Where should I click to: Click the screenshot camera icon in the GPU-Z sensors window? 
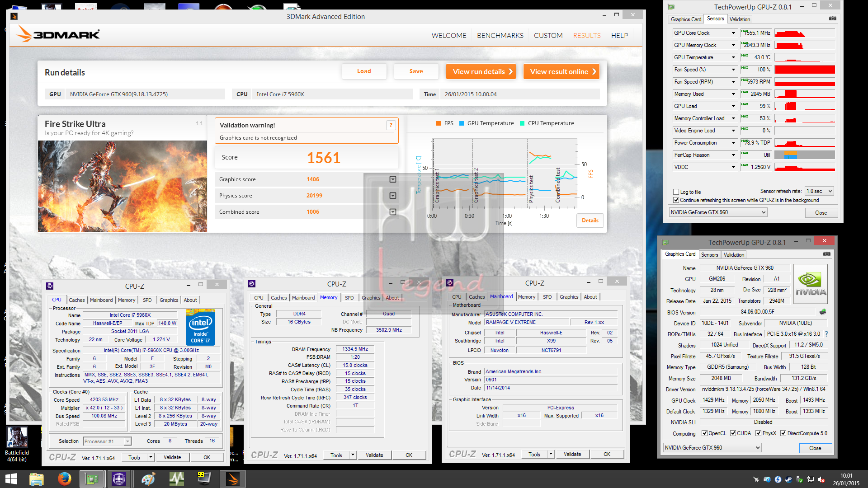coord(832,19)
